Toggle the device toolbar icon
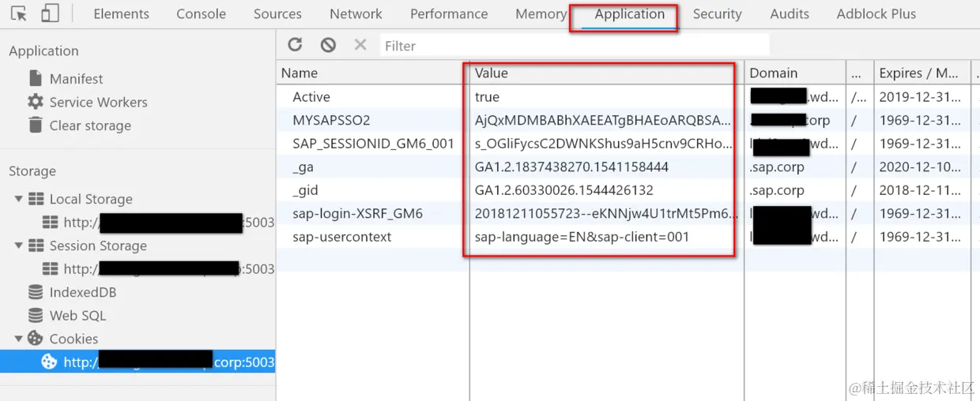This screenshot has width=980, height=401. (50, 13)
